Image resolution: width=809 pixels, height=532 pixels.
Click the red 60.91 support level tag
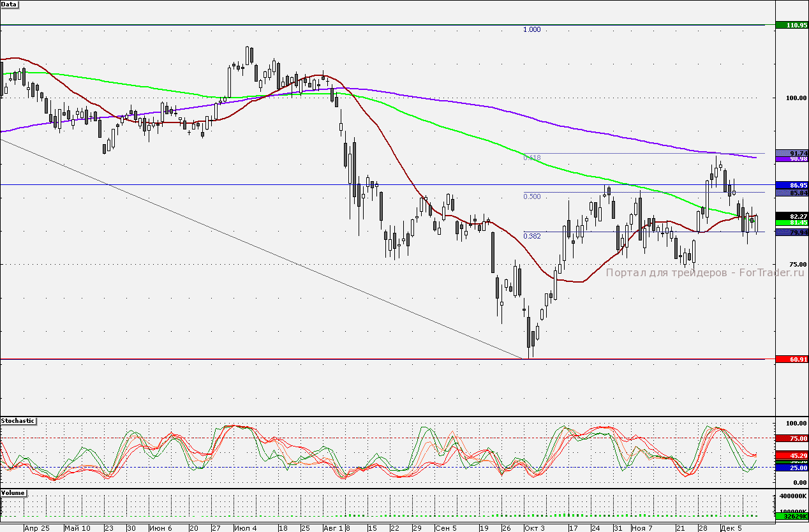click(x=792, y=359)
